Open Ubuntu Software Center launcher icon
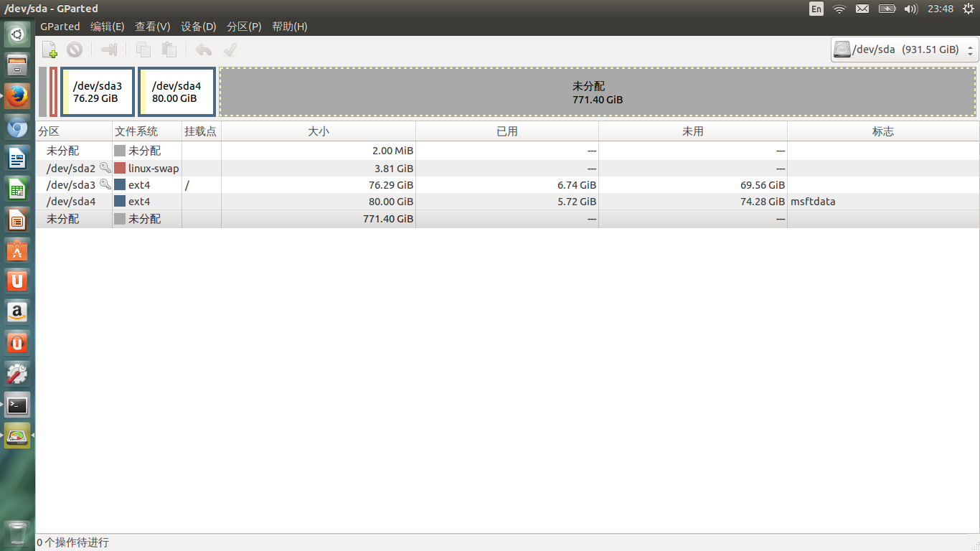The height and width of the screenshot is (551, 980). click(x=17, y=250)
